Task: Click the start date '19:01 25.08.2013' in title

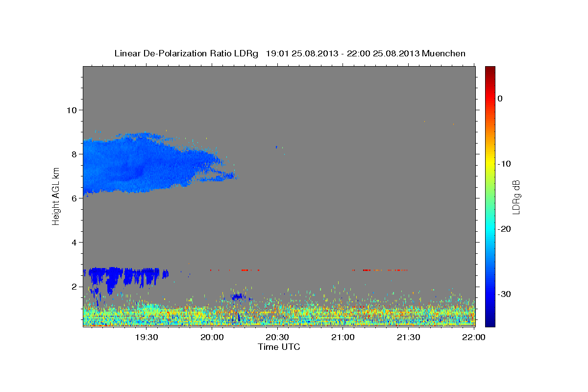Action: tap(302, 53)
